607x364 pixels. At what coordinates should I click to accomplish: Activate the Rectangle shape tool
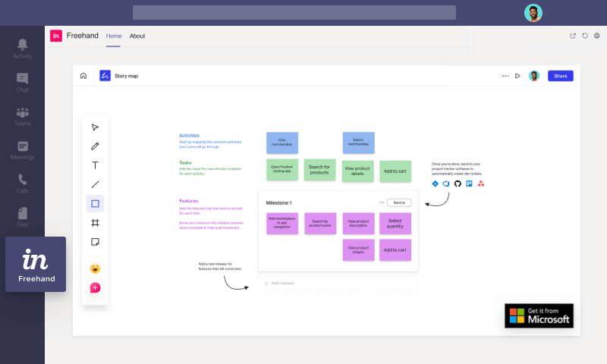[95, 203]
